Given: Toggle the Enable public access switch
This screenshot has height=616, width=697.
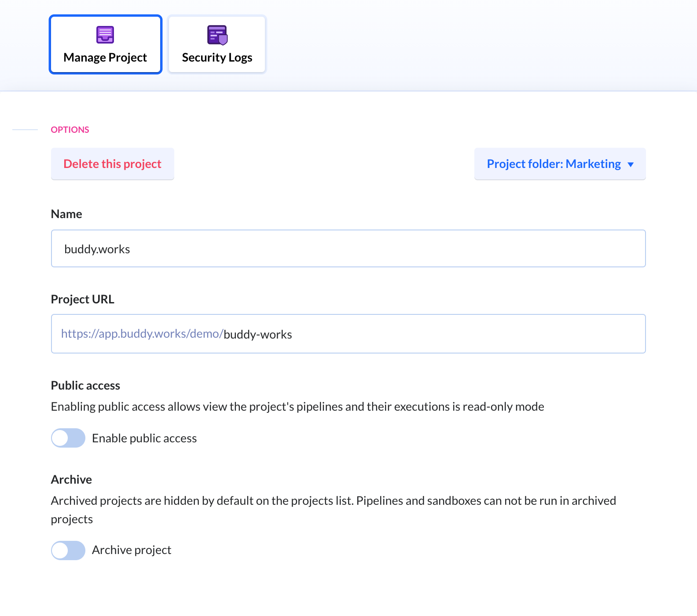Looking at the screenshot, I should pyautogui.click(x=68, y=438).
